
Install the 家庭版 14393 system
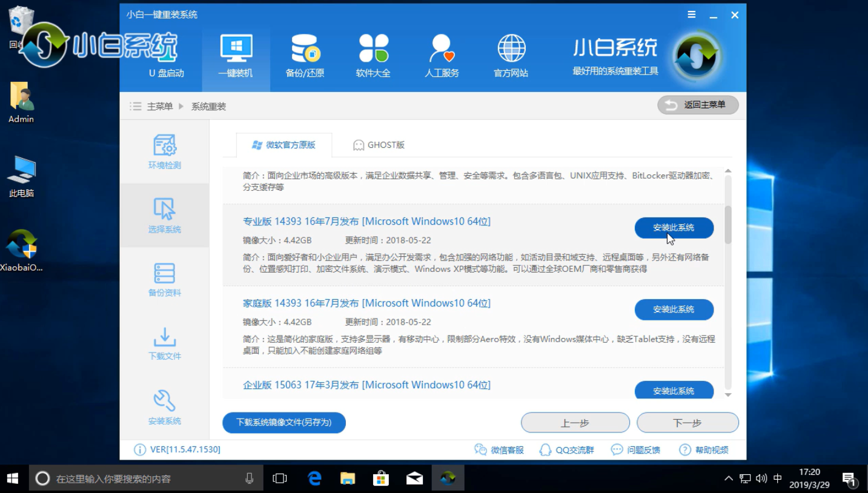point(674,309)
